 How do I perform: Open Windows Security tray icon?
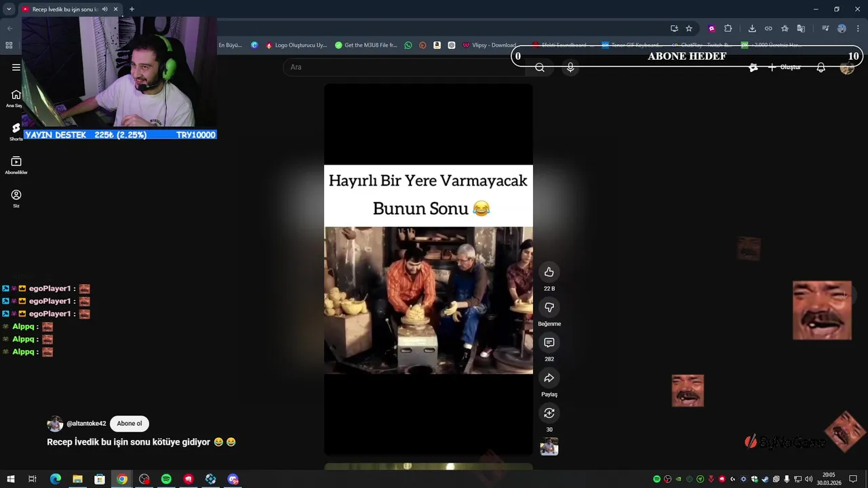754,479
